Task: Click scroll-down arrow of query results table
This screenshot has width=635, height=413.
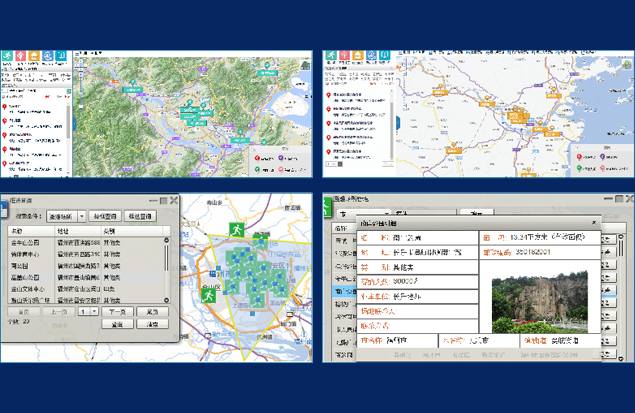Action: pyautogui.click(x=166, y=300)
